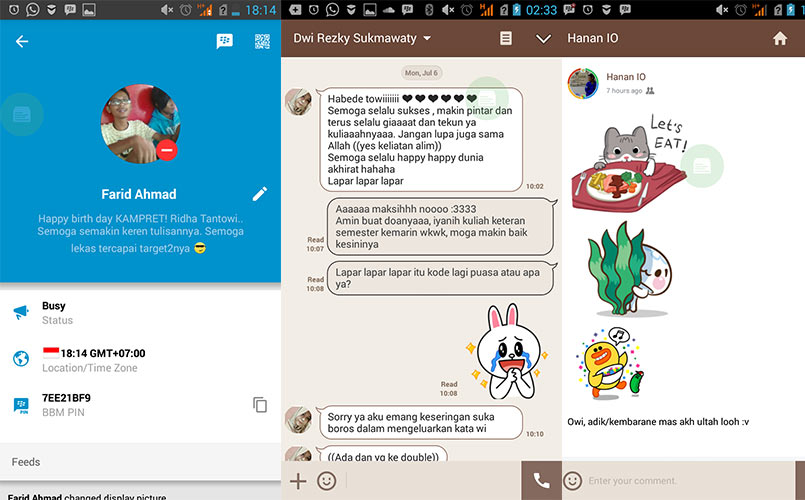Tap the back arrow in BBM profile
Viewport: 805px width, 500px height.
(x=22, y=42)
